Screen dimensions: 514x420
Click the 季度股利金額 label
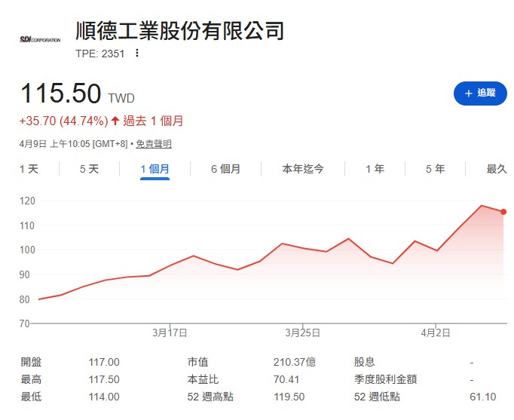pyautogui.click(x=385, y=379)
